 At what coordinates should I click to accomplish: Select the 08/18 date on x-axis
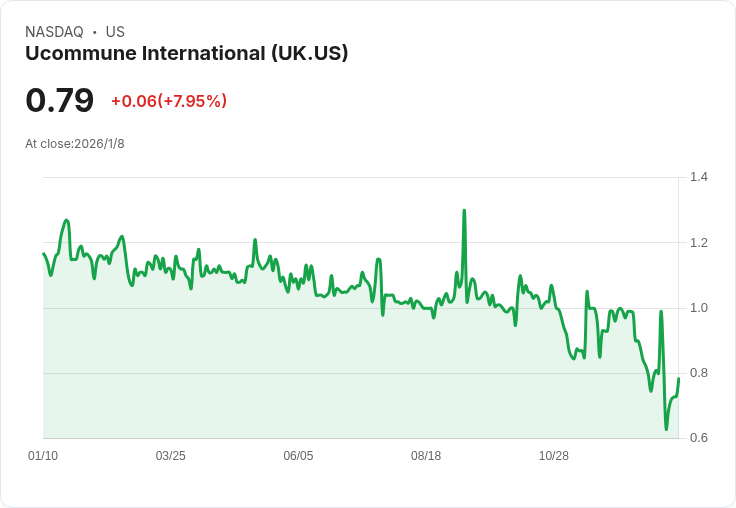pos(426,456)
